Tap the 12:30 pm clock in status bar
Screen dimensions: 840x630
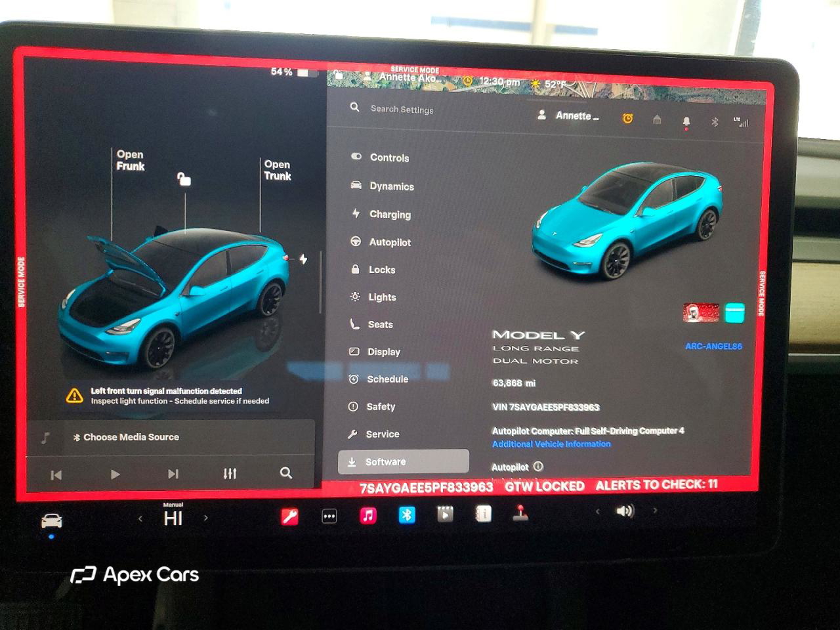click(x=499, y=82)
